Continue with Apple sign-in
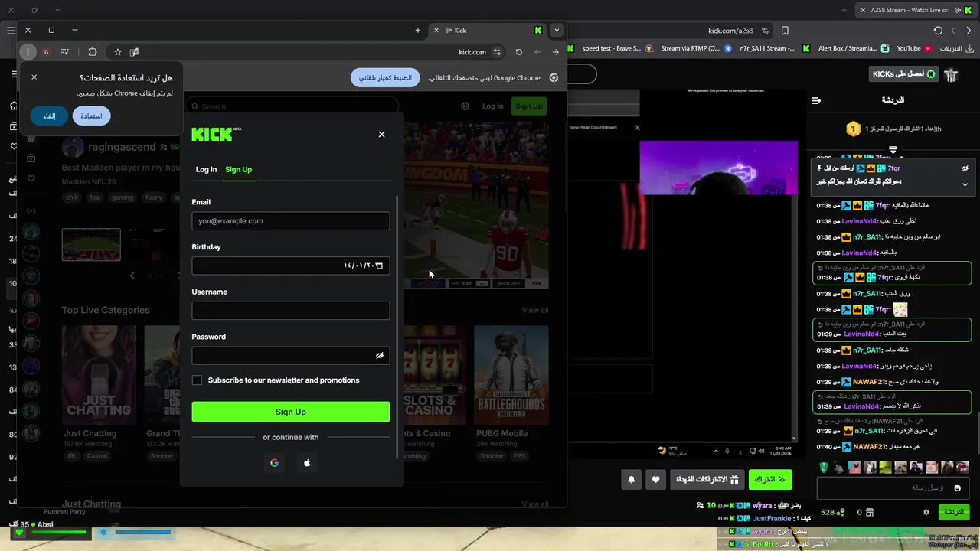The width and height of the screenshot is (980, 551). 307,462
